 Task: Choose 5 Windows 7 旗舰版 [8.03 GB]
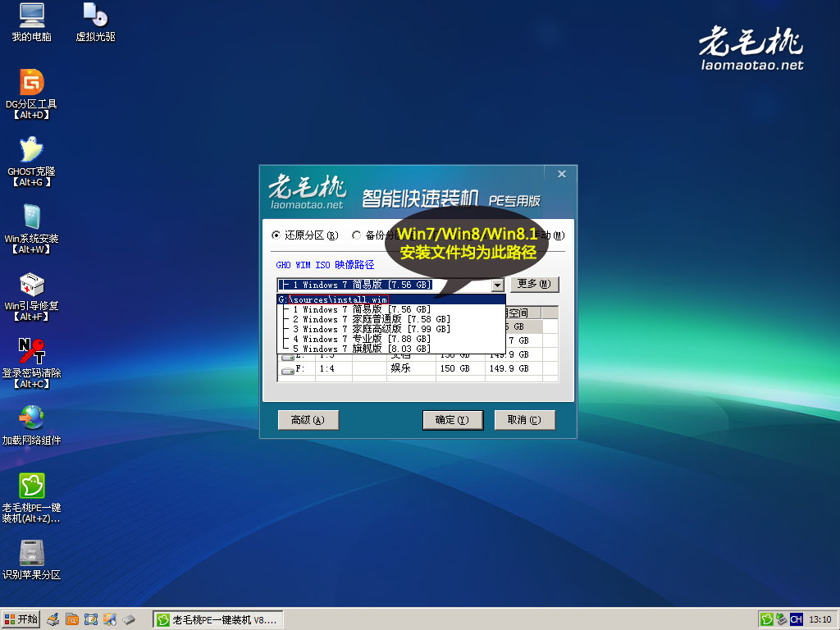tap(391, 349)
